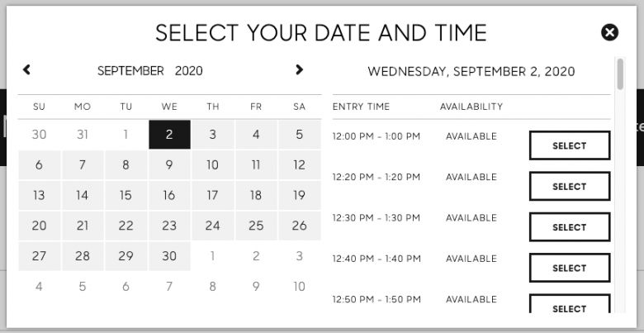644x333 pixels.
Task: Choose September 26 date cell
Action: [x=300, y=226]
